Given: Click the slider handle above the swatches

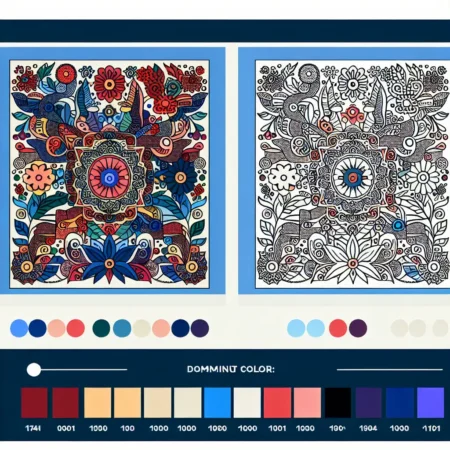Looking at the screenshot, I should [34, 370].
